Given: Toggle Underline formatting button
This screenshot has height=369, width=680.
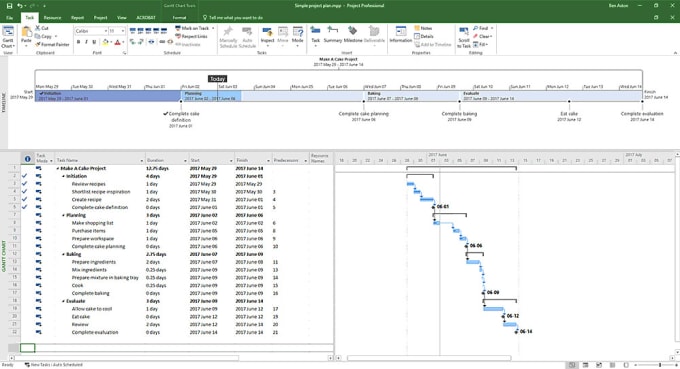Looking at the screenshot, I should (94, 42).
